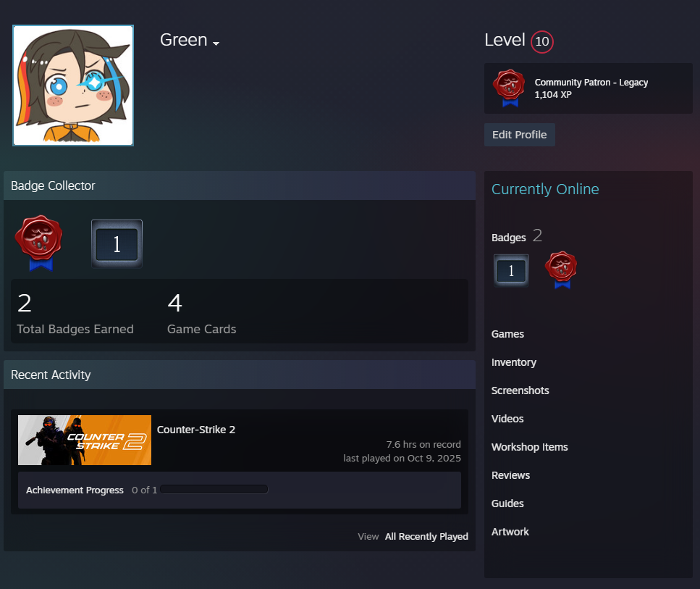This screenshot has height=589, width=700.
Task: Click '7.6 hrs on record' text
Action: pyautogui.click(x=423, y=445)
